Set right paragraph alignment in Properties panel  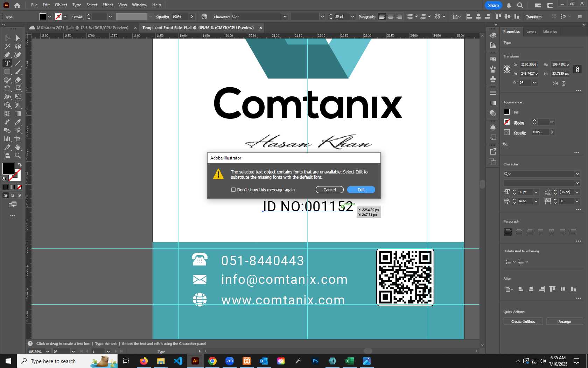point(530,232)
